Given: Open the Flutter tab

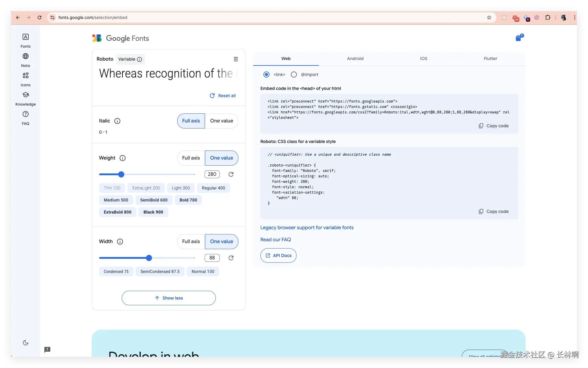Looking at the screenshot, I should pyautogui.click(x=490, y=59).
